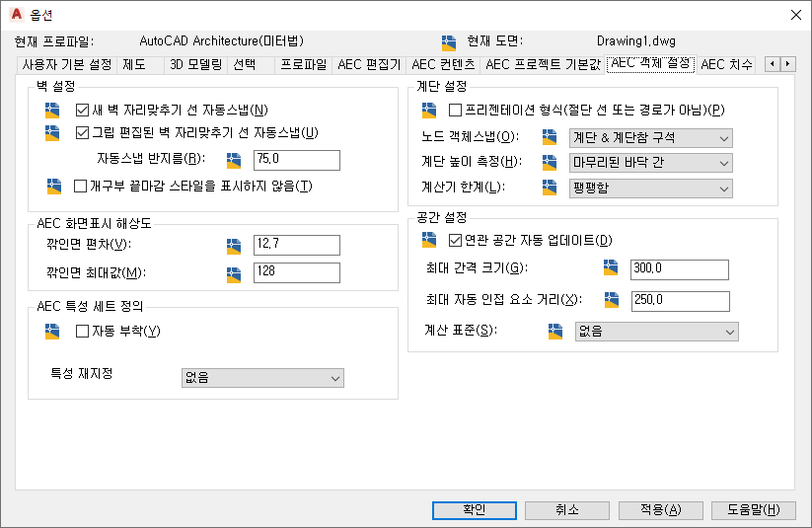Click 도움말(H) button
812x528 pixels.
pyautogui.click(x=754, y=510)
